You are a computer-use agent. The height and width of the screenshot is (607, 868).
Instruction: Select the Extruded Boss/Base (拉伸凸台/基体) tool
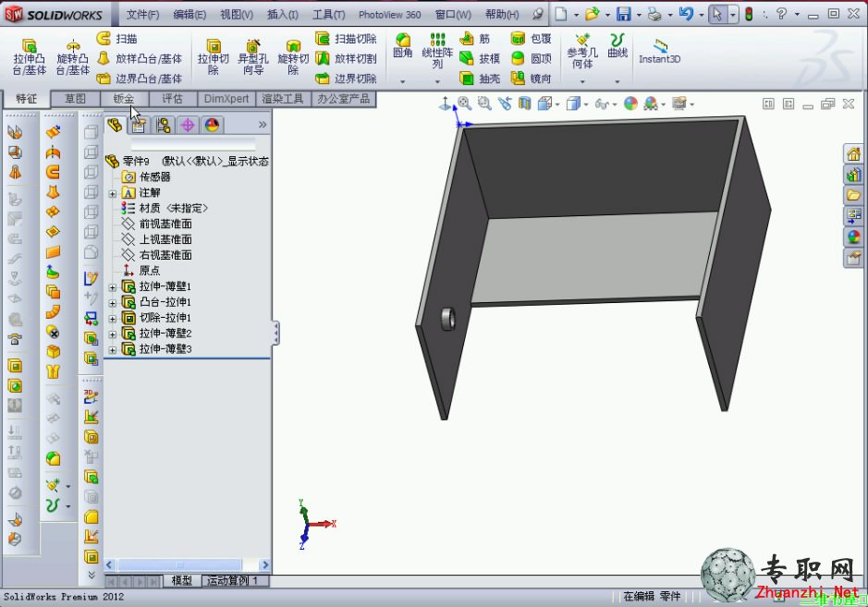[30, 57]
